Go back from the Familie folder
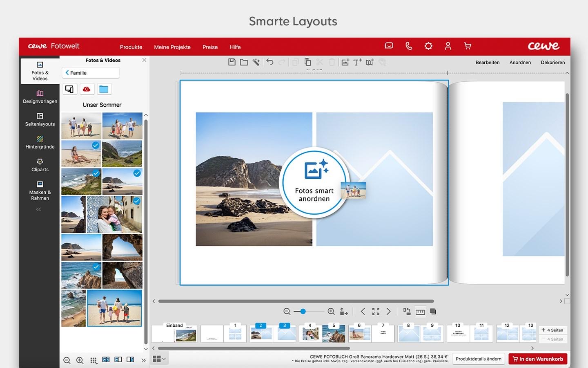Screen dimensions: 588x368 (91, 73)
